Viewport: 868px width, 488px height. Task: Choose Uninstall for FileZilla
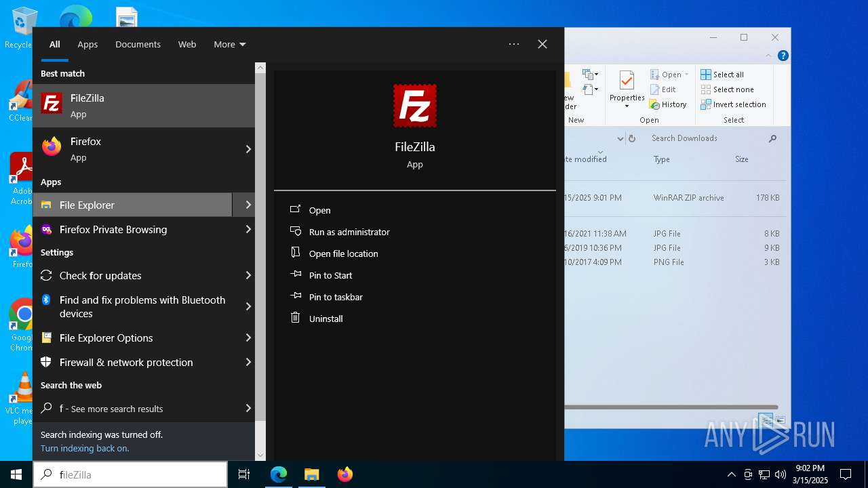click(x=326, y=319)
